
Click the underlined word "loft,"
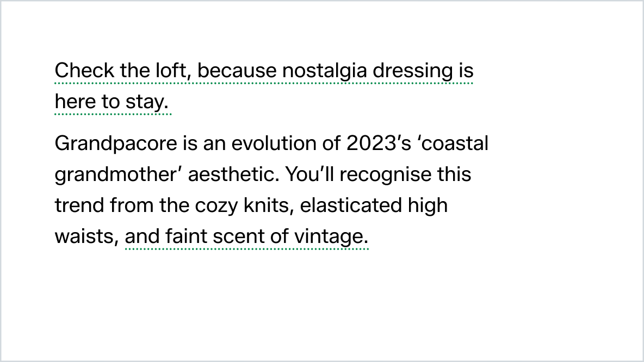[171, 71]
